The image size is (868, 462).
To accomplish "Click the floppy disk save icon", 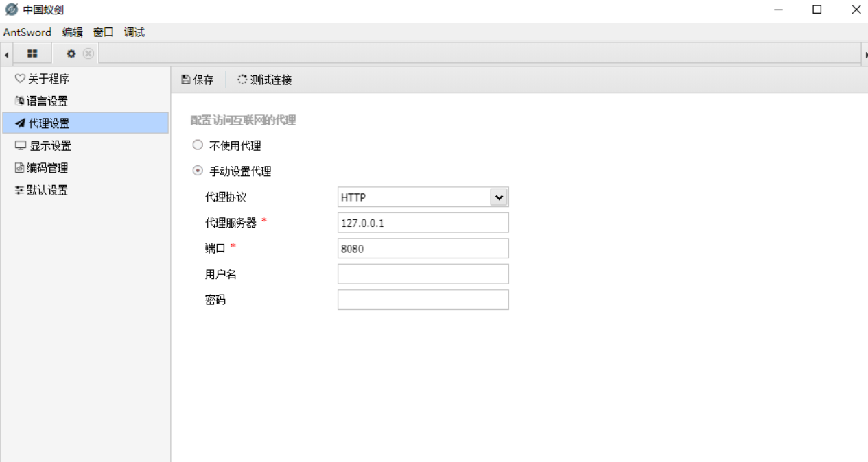I will coord(186,80).
